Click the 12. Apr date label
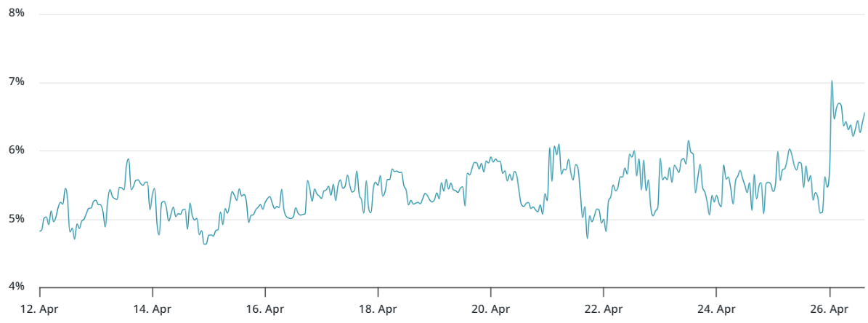This screenshot has width=868, height=323. click(39, 309)
